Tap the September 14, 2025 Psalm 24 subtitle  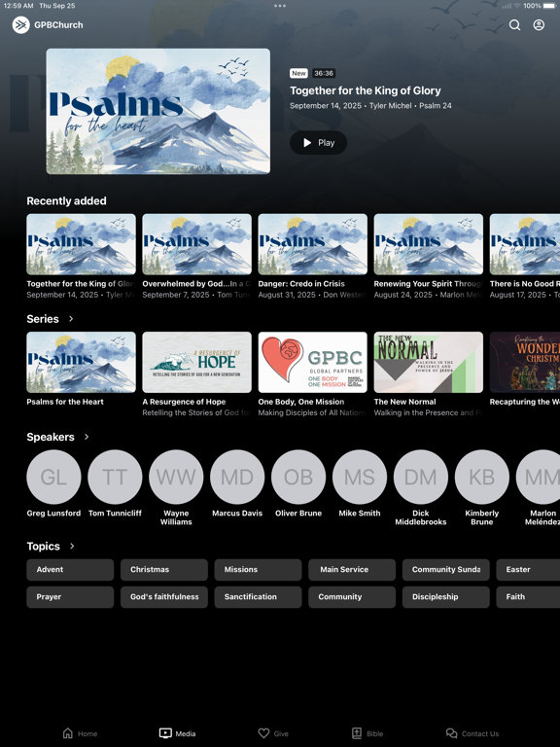[x=370, y=106]
